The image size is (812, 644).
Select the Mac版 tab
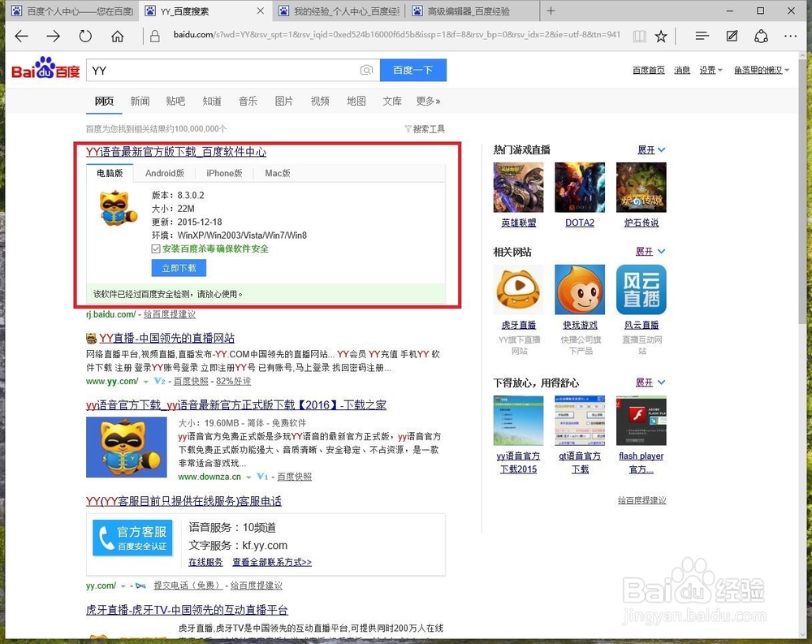pyautogui.click(x=278, y=173)
